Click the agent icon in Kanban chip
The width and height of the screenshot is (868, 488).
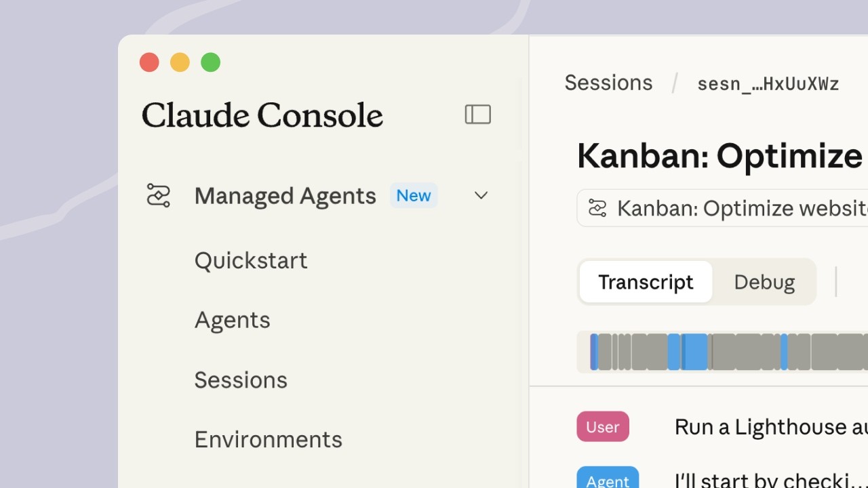point(597,208)
